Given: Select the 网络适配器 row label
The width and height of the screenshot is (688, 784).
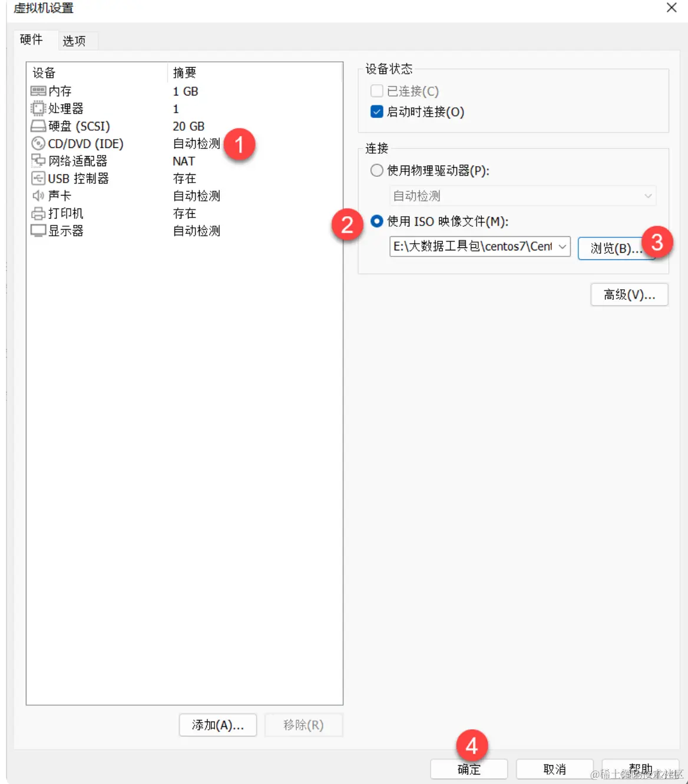Looking at the screenshot, I should click(x=78, y=161).
